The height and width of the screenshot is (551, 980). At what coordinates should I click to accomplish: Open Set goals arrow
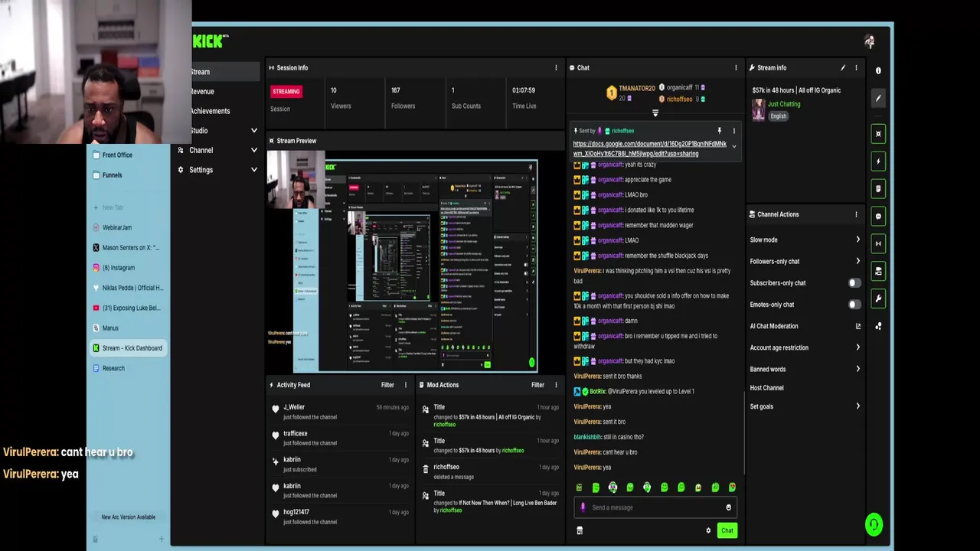(x=857, y=406)
